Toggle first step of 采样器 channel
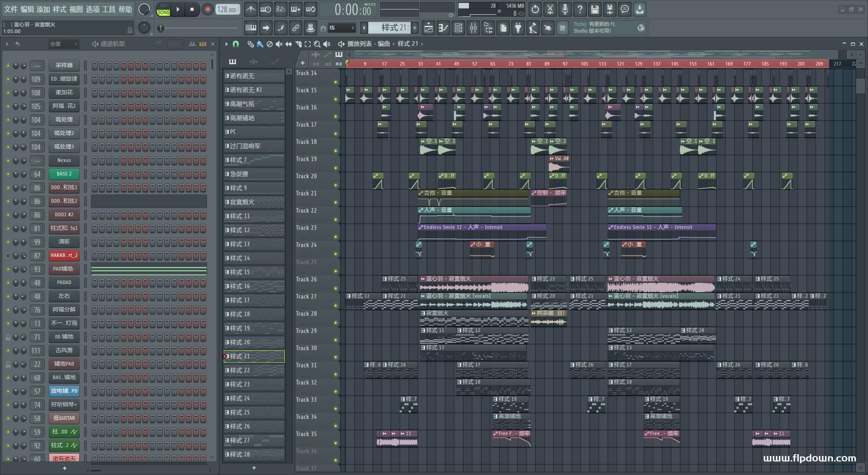The width and height of the screenshot is (868, 475). 94,66
